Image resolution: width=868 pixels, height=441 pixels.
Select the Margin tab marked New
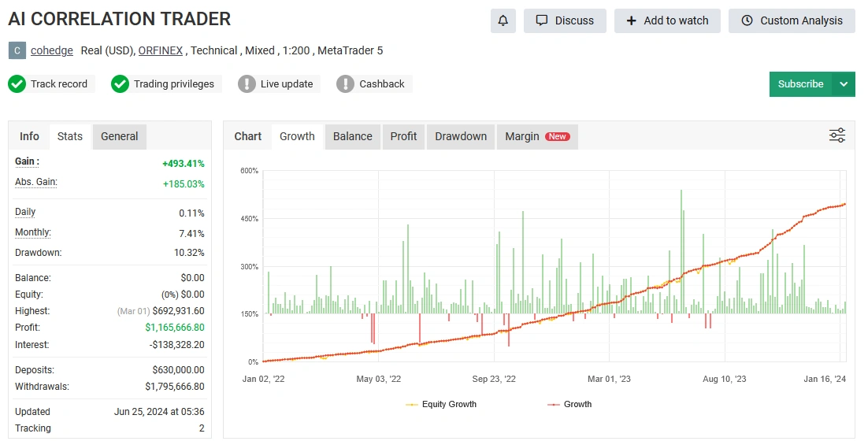click(537, 136)
